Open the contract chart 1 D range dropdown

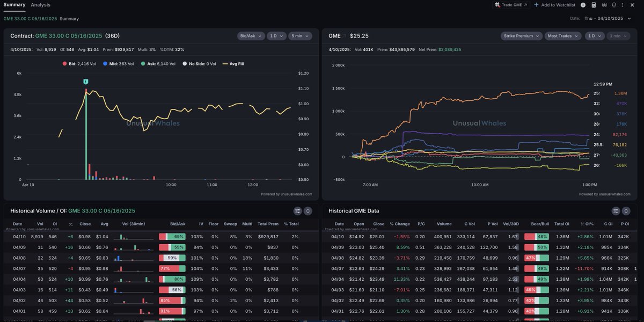[276, 36]
